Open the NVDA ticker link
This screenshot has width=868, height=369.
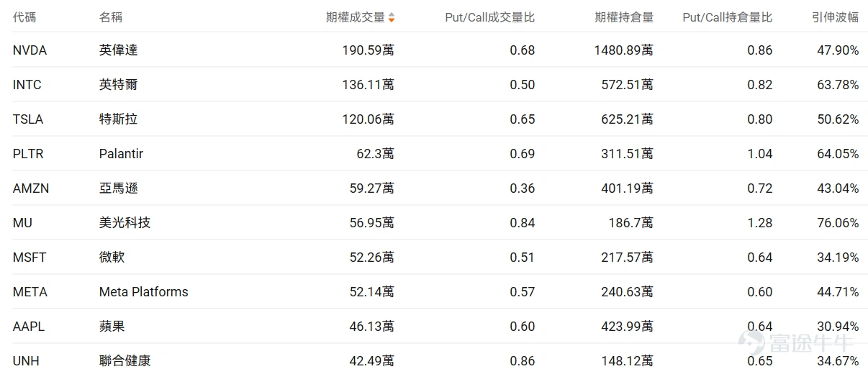coord(30,50)
